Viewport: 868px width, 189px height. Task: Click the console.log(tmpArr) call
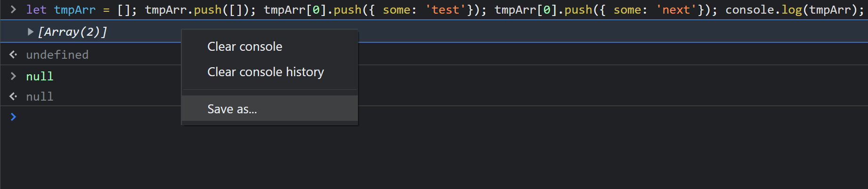tap(794, 9)
